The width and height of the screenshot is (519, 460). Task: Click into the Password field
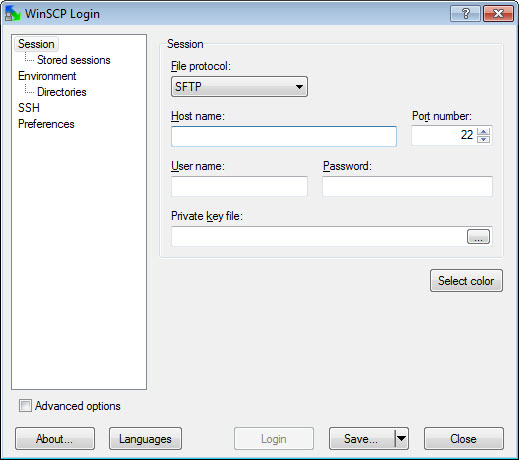pyautogui.click(x=407, y=186)
